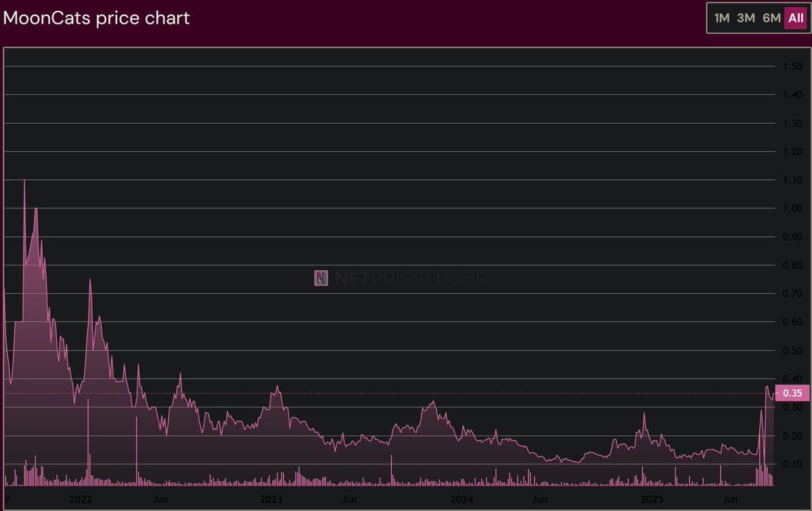Image resolution: width=812 pixels, height=511 pixels.
Task: Click the 2023 date axis label
Action: click(x=271, y=499)
